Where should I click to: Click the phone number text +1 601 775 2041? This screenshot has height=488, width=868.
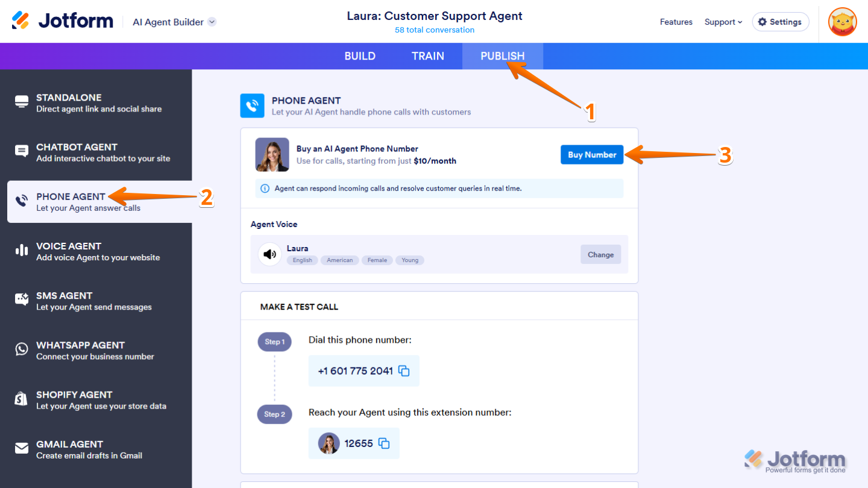pyautogui.click(x=356, y=371)
